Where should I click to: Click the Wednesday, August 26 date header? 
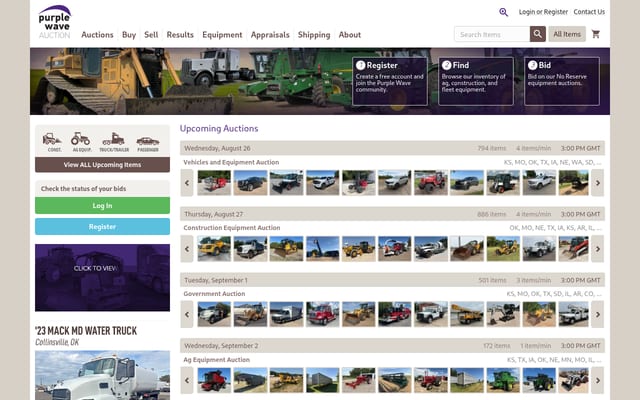click(392, 148)
